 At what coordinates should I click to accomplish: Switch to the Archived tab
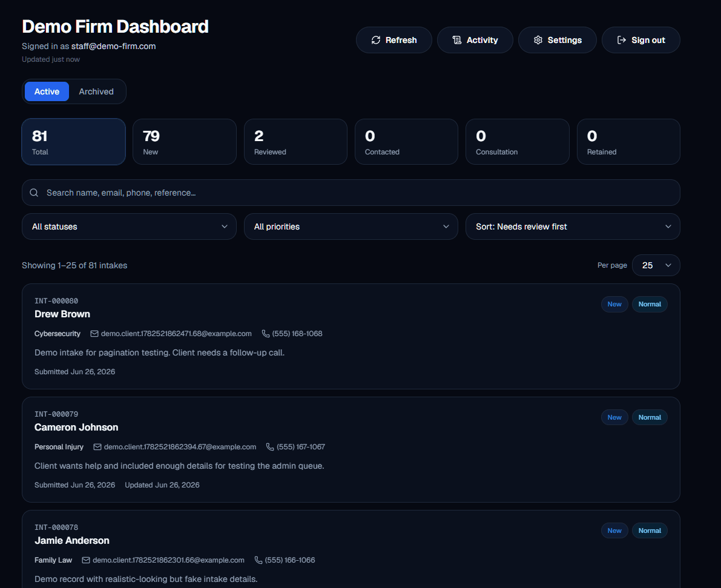[96, 91]
